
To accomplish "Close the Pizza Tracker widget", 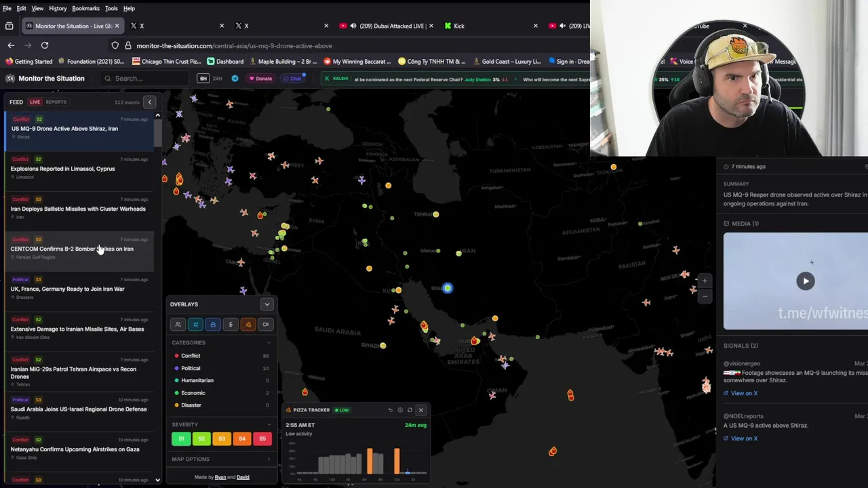I will coord(420,410).
